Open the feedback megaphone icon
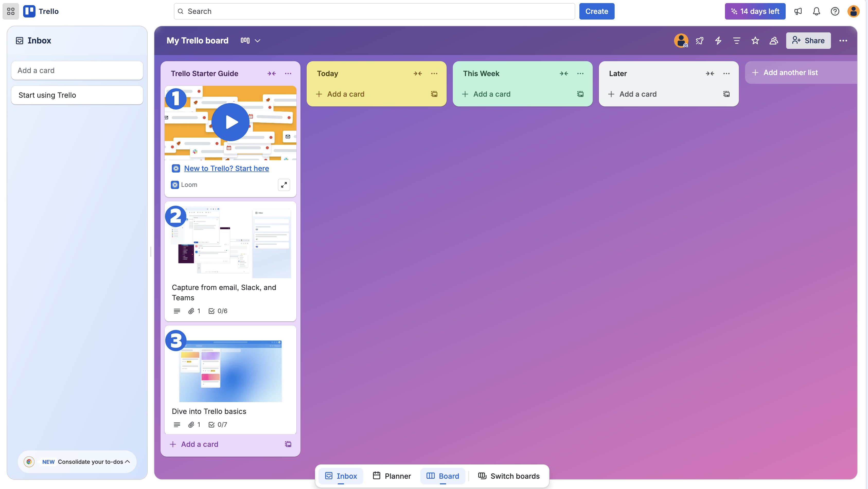Image resolution: width=868 pixels, height=489 pixels. [x=798, y=12]
